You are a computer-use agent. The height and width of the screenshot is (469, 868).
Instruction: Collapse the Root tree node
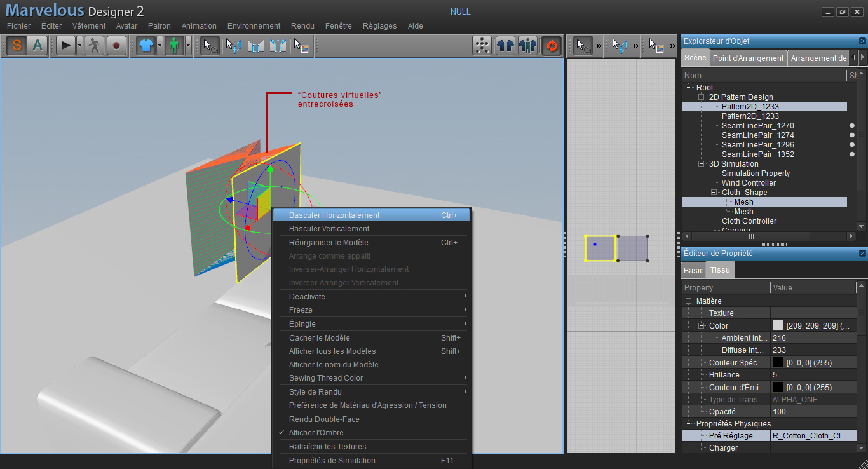[688, 88]
